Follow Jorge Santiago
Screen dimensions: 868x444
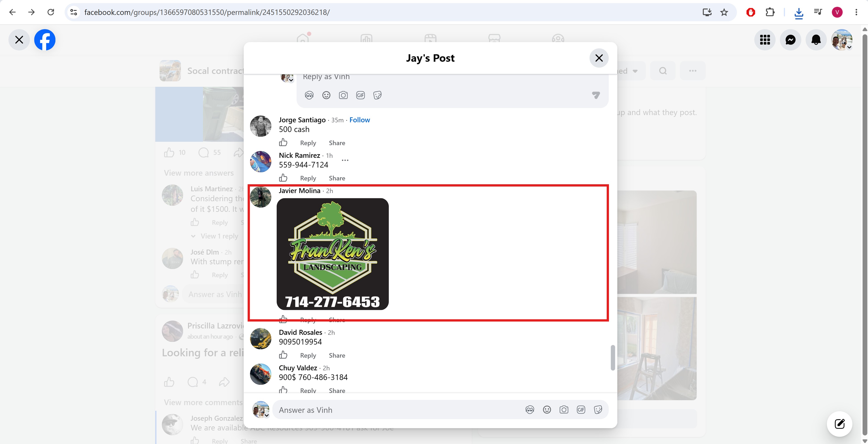tap(360, 120)
